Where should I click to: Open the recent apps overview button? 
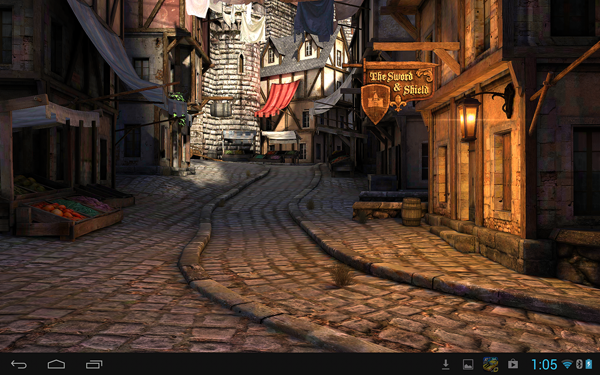tap(94, 364)
